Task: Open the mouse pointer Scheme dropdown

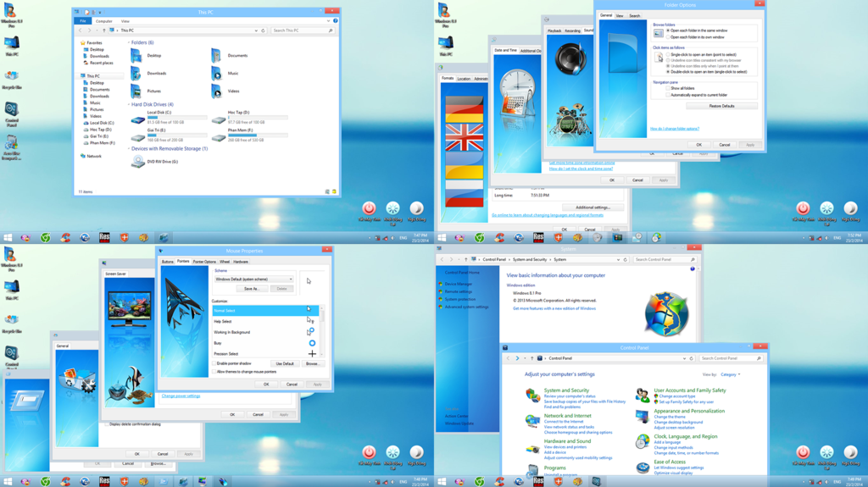Action: coord(254,279)
